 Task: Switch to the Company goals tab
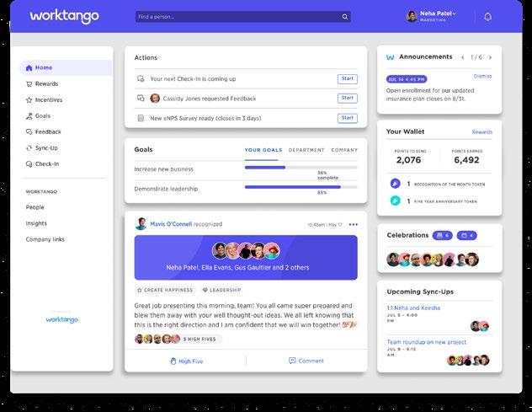tap(344, 150)
